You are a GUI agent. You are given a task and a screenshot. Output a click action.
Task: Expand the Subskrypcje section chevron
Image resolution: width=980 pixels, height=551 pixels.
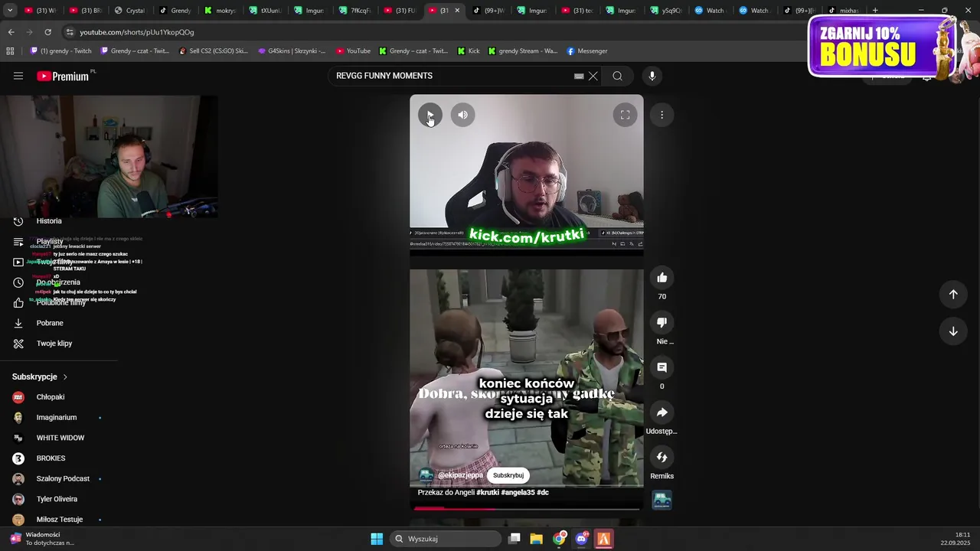click(65, 377)
